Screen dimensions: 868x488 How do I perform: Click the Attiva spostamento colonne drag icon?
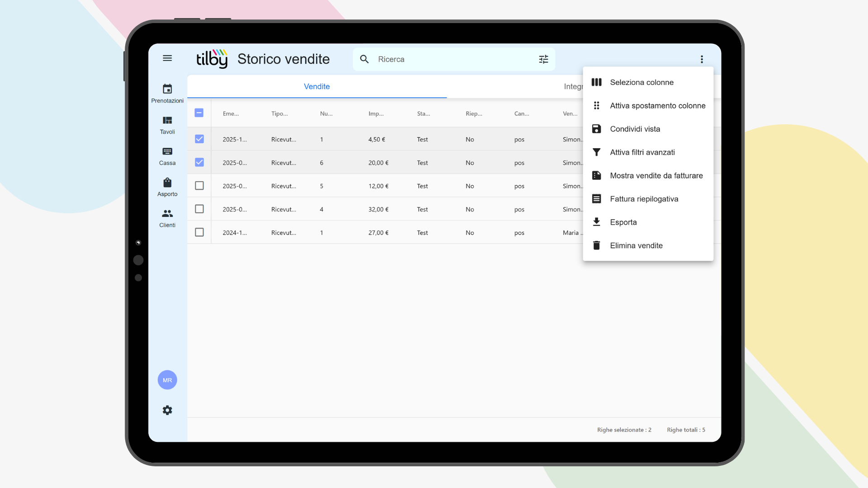[597, 106]
